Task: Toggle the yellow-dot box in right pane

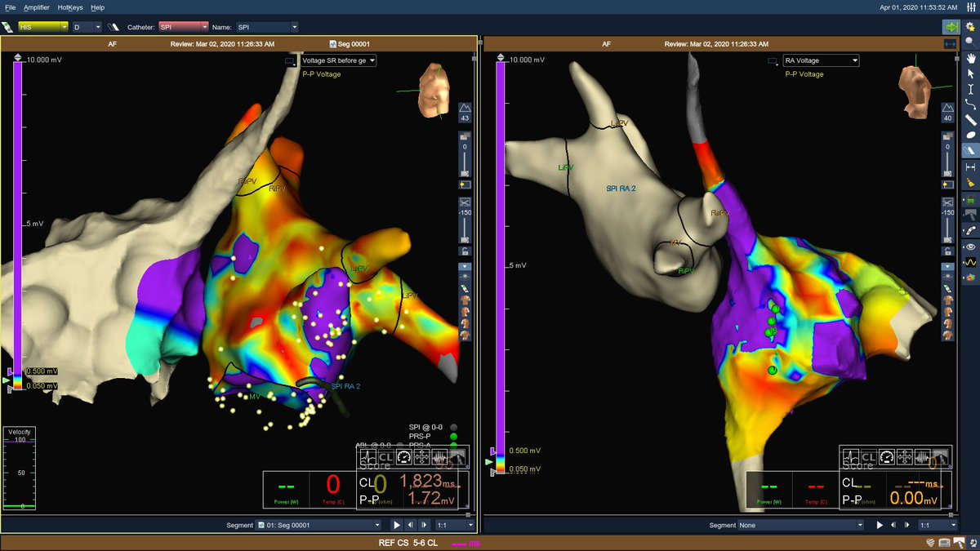Action: (x=948, y=185)
